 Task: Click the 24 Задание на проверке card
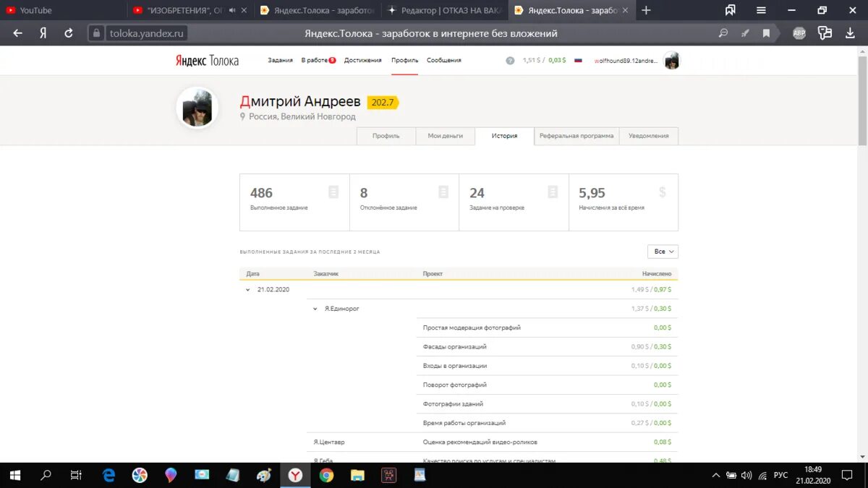click(514, 202)
